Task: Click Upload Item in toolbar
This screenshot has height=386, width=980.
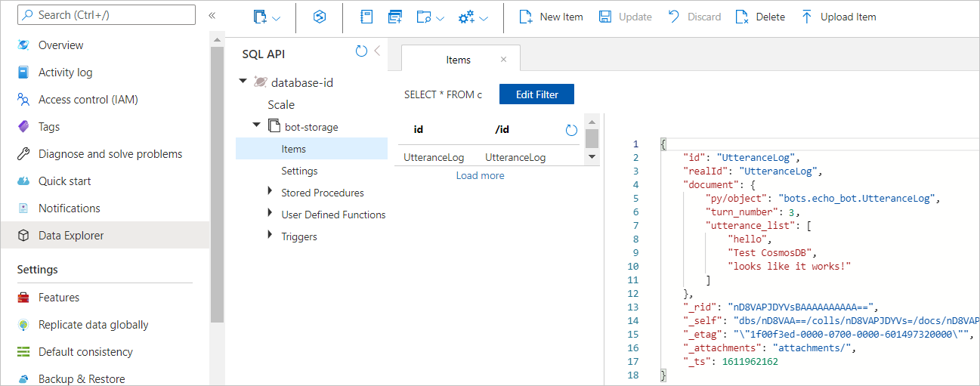Action: point(838,17)
